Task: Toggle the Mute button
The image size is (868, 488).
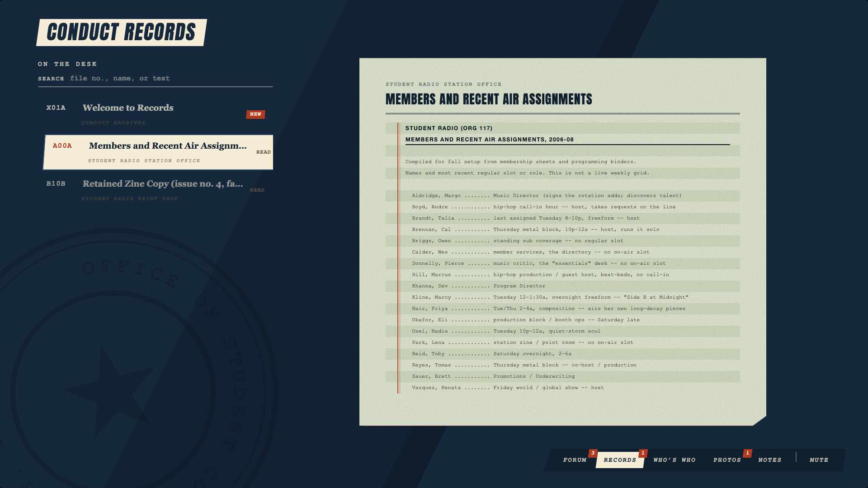Action: pos(819,460)
